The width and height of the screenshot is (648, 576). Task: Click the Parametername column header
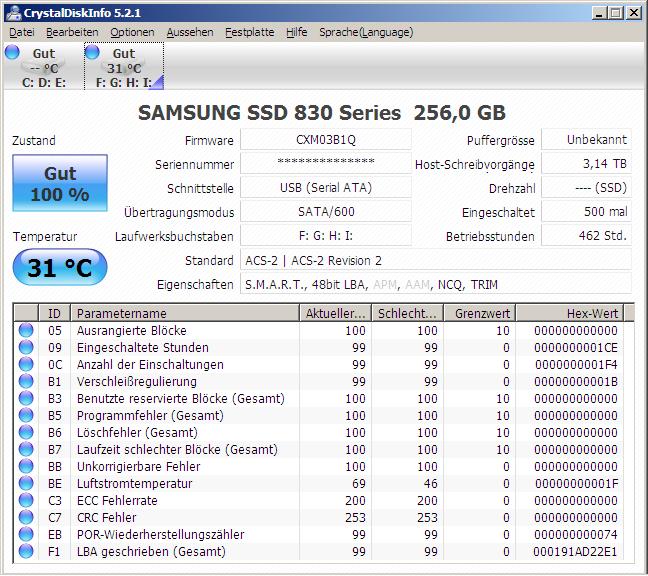pos(185,313)
